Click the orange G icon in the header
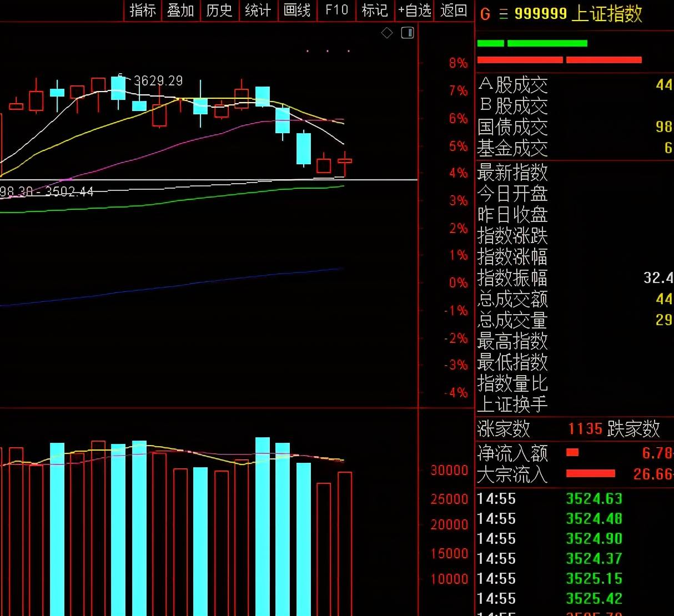 click(x=485, y=14)
